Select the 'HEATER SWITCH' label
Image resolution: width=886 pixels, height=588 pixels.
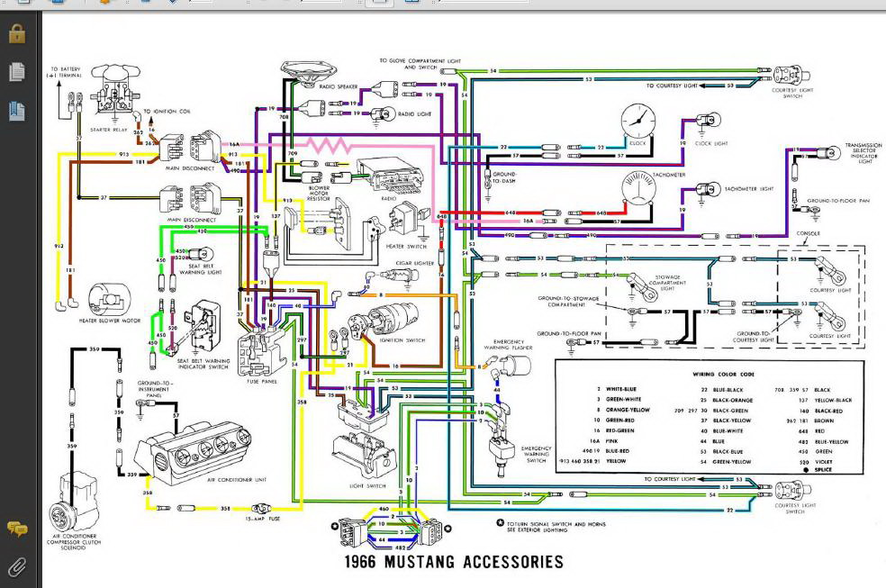tap(406, 246)
